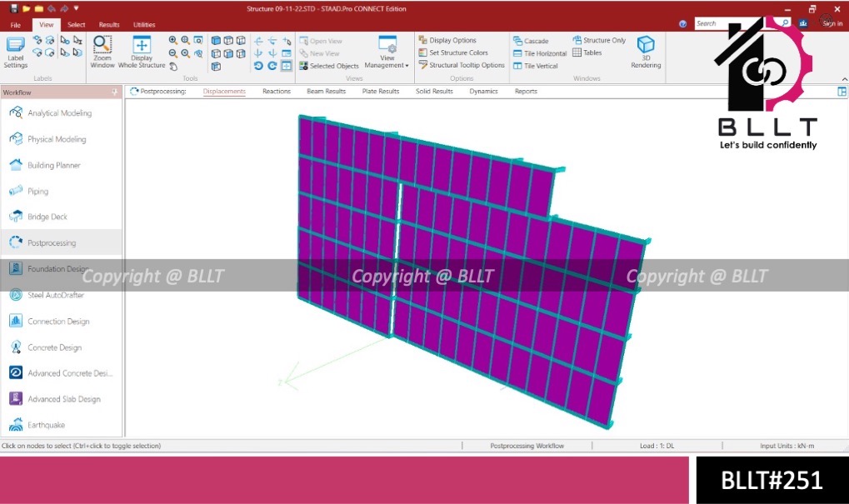Click the Search magnifier icon

785,22
